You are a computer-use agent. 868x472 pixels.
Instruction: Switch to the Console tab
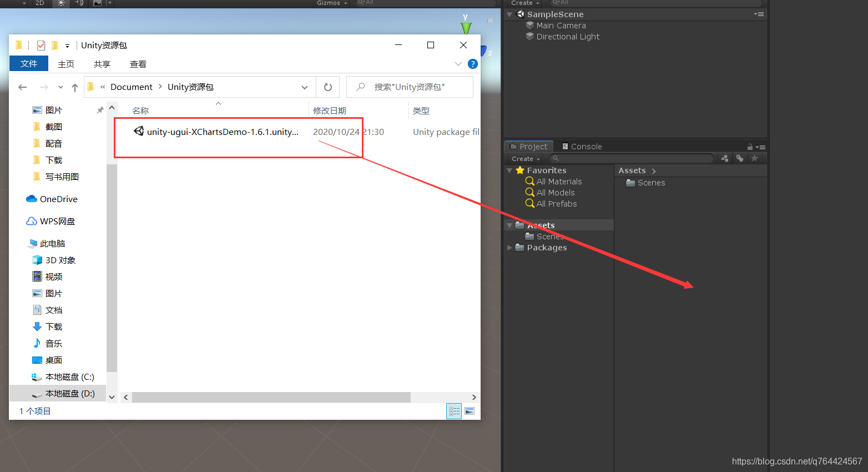pos(582,147)
